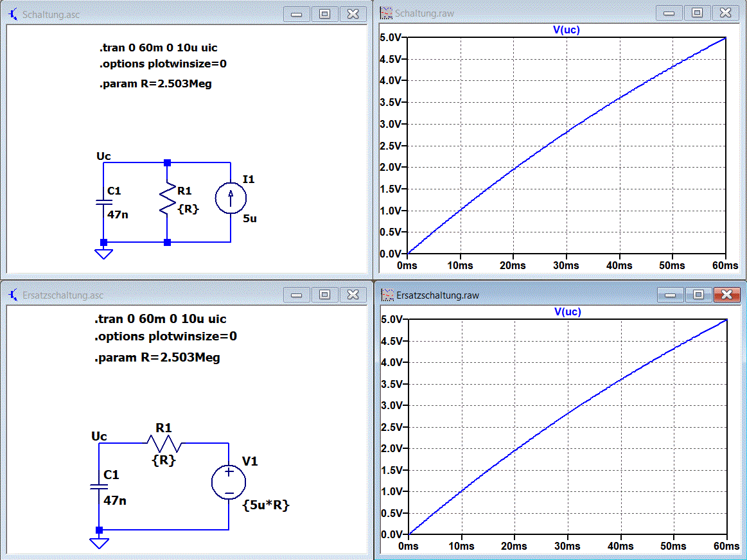Select resistor R1 symbol in Ersatzschaltung schematic
The height and width of the screenshot is (560, 747).
coord(164,443)
